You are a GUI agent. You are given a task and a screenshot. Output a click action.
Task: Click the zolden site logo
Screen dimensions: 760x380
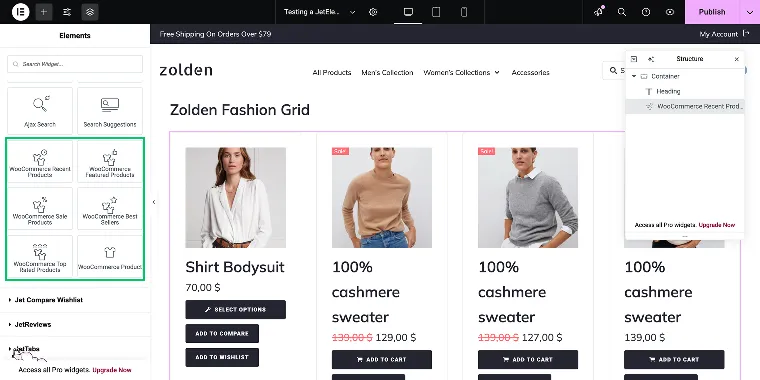click(x=186, y=70)
